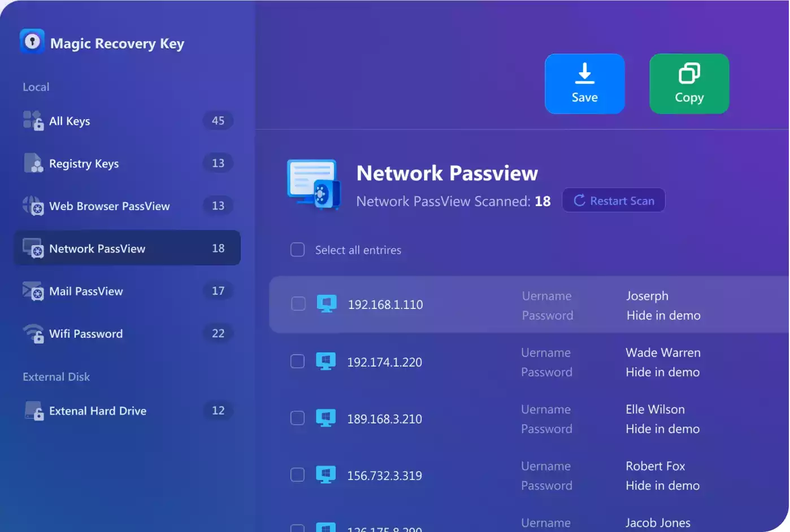Click the blue Save button
Viewport: 790px width, 532px height.
click(584, 84)
